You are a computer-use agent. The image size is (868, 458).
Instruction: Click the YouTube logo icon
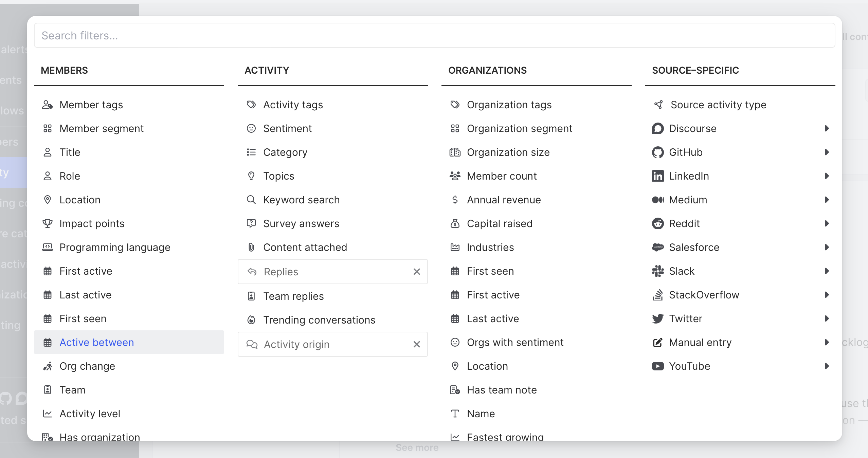click(657, 366)
